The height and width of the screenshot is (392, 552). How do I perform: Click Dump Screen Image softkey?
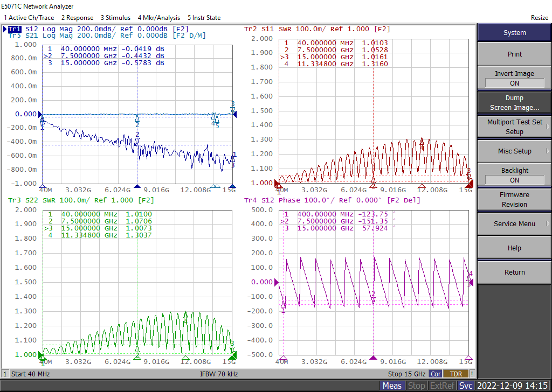514,103
